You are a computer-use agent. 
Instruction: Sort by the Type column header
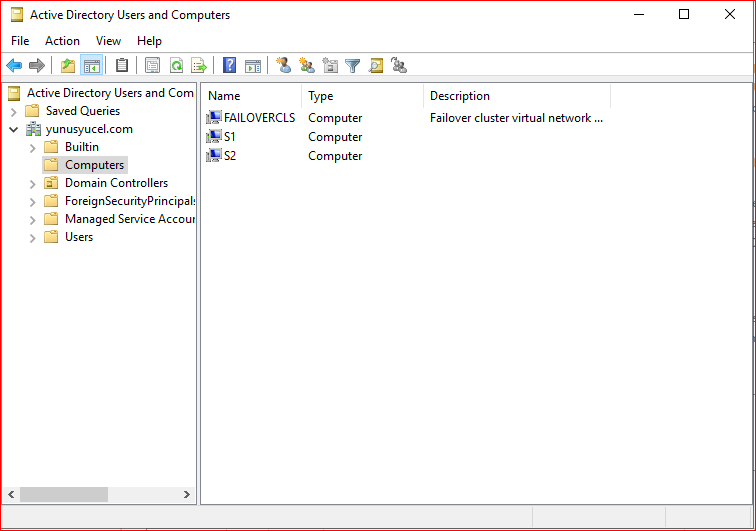pyautogui.click(x=363, y=96)
